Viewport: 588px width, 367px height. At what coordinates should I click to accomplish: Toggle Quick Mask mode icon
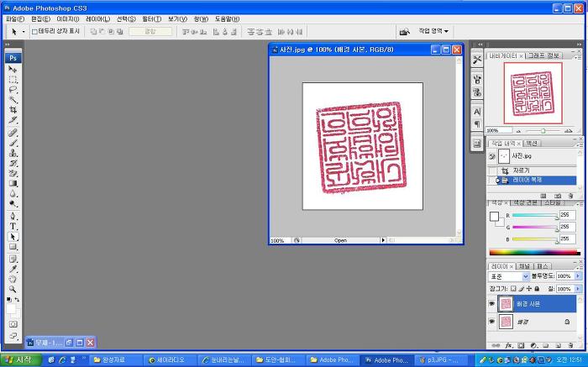click(x=13, y=324)
